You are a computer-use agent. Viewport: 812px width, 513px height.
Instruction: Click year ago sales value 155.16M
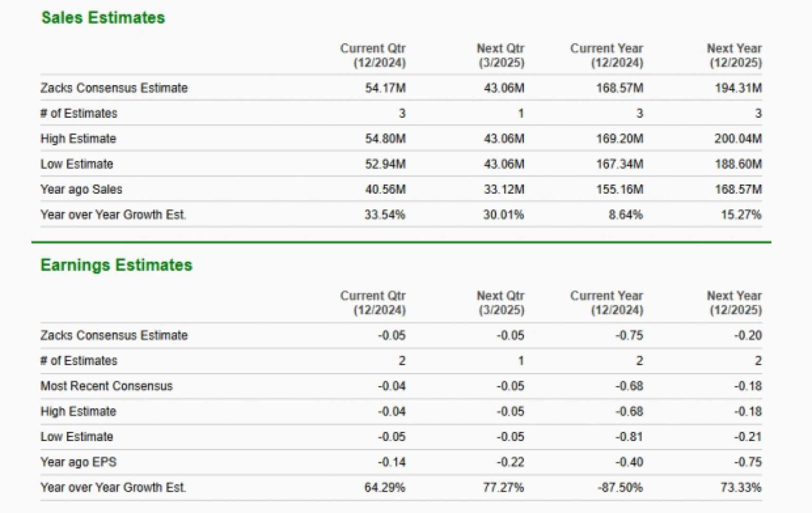[x=619, y=189]
